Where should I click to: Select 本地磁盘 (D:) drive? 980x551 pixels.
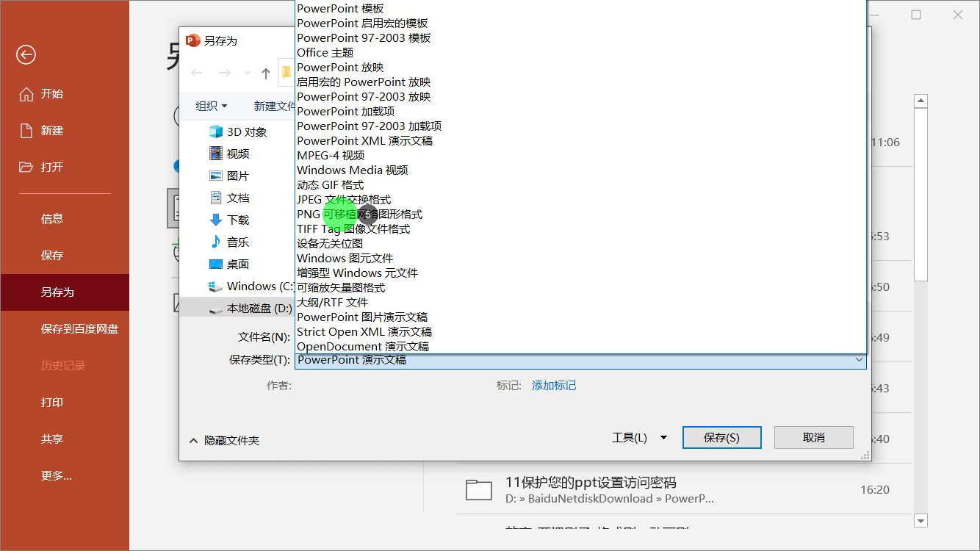[250, 309]
